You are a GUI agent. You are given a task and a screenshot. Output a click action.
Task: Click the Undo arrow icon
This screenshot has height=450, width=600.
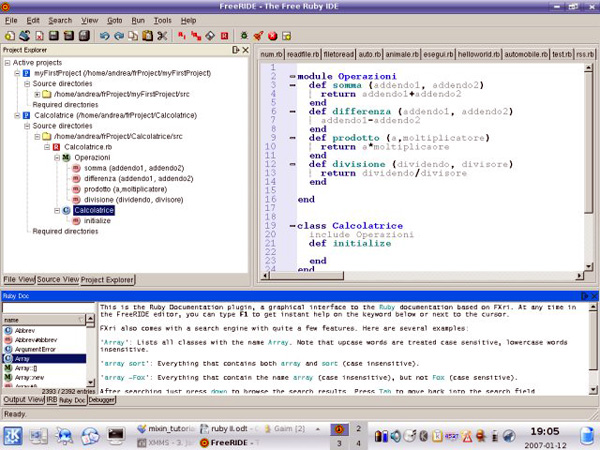[104, 36]
